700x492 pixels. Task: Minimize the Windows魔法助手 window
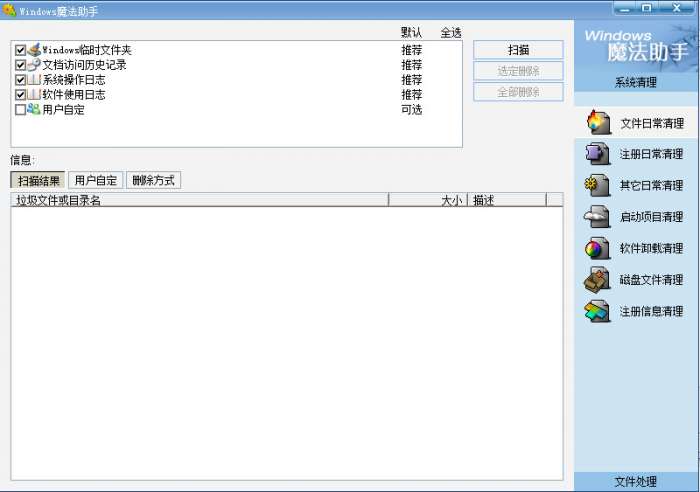[626, 8]
